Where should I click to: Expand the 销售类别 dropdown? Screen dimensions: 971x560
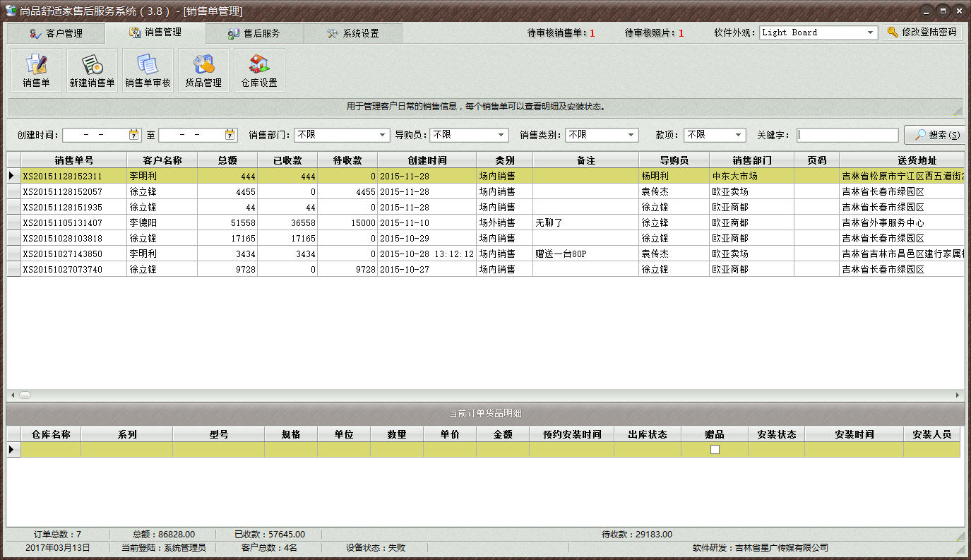pos(631,135)
